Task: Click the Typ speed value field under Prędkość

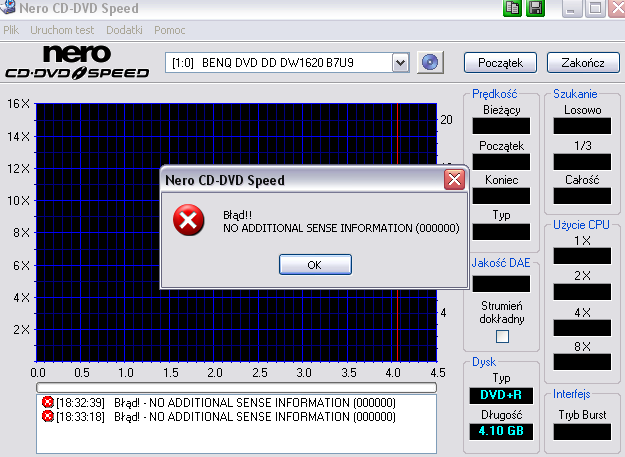Action: [501, 232]
